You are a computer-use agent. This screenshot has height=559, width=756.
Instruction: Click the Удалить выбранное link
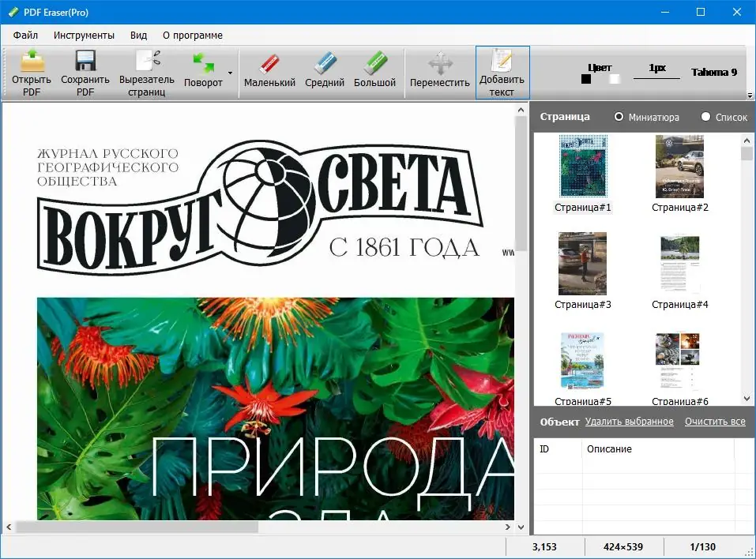click(629, 421)
